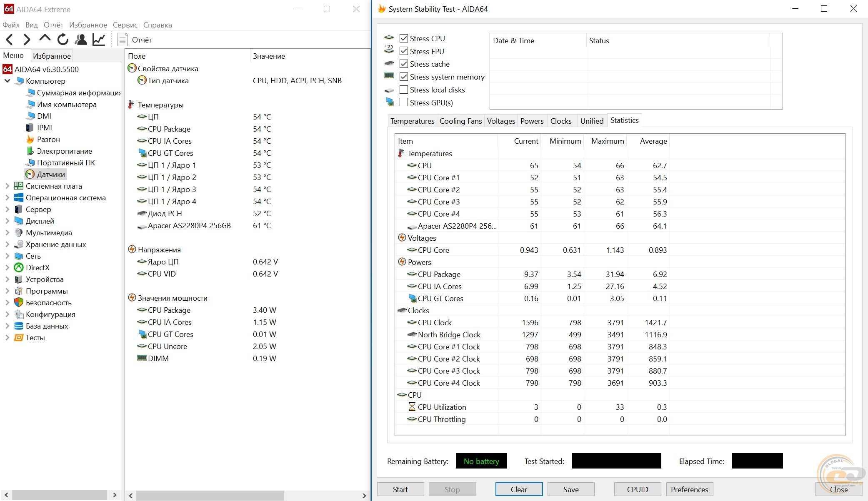Screen dimensions: 868x501
Task: Click the refresh toolbar icon
Action: click(x=63, y=40)
